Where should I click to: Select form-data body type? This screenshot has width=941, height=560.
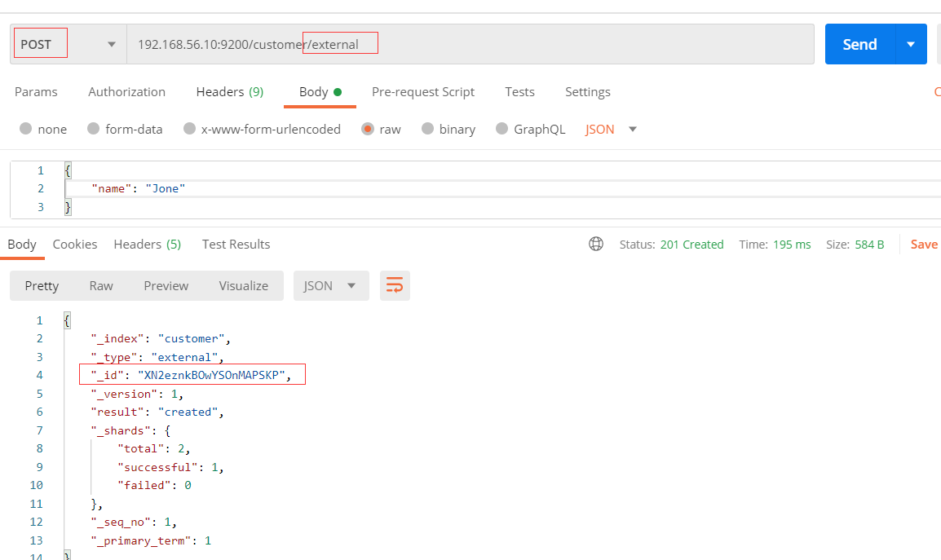point(125,129)
